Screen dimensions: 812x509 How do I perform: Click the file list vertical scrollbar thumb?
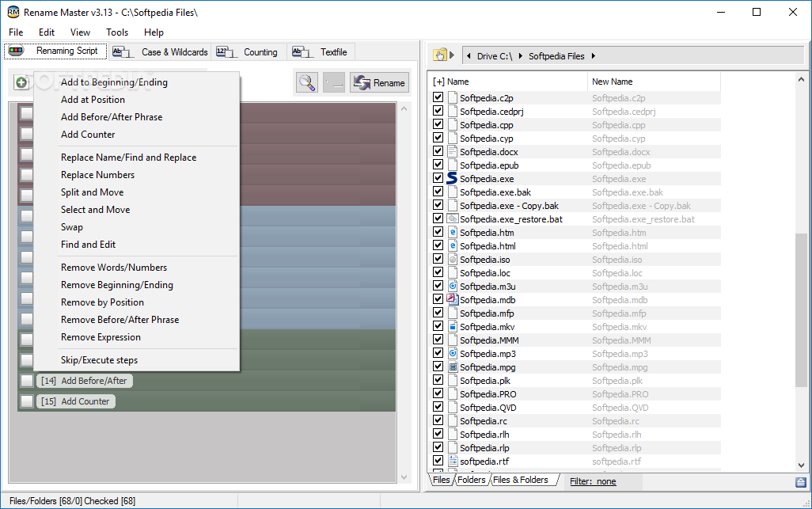(801, 310)
